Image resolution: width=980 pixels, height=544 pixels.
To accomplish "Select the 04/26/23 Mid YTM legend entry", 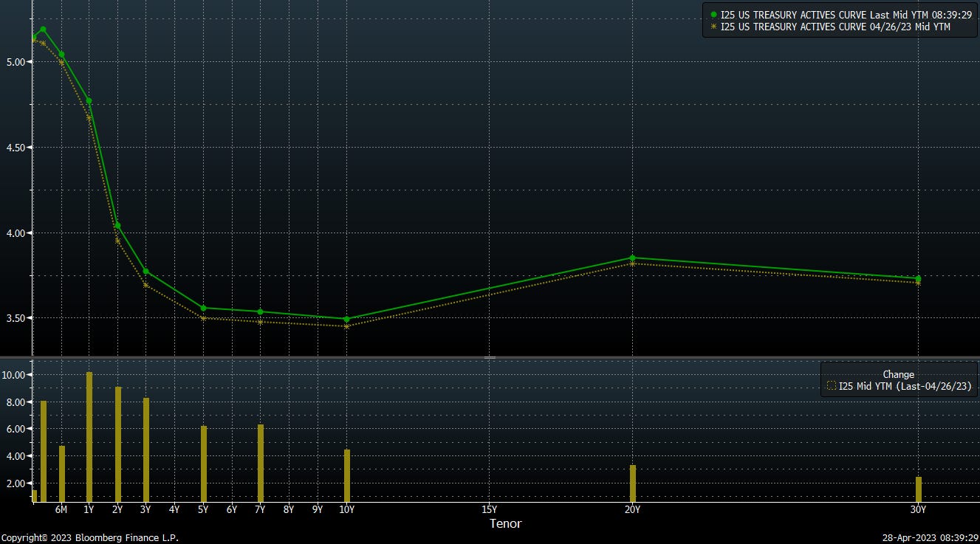I will coord(830,27).
